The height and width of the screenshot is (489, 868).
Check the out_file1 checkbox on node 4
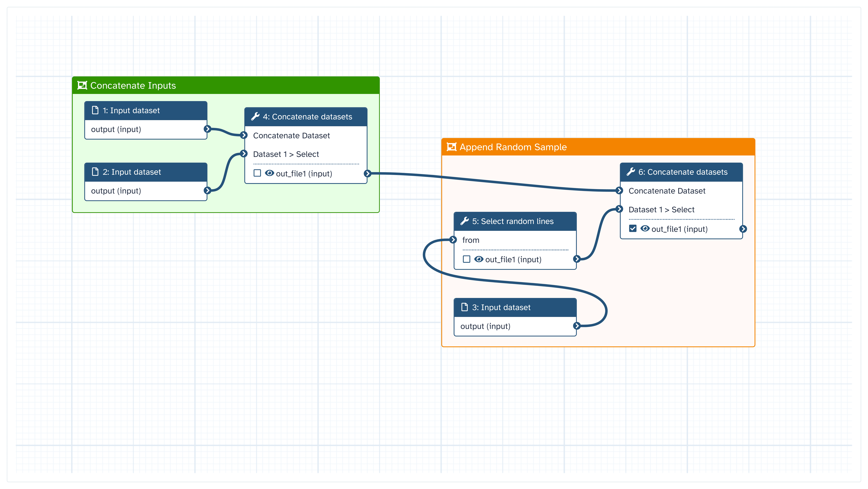point(257,173)
